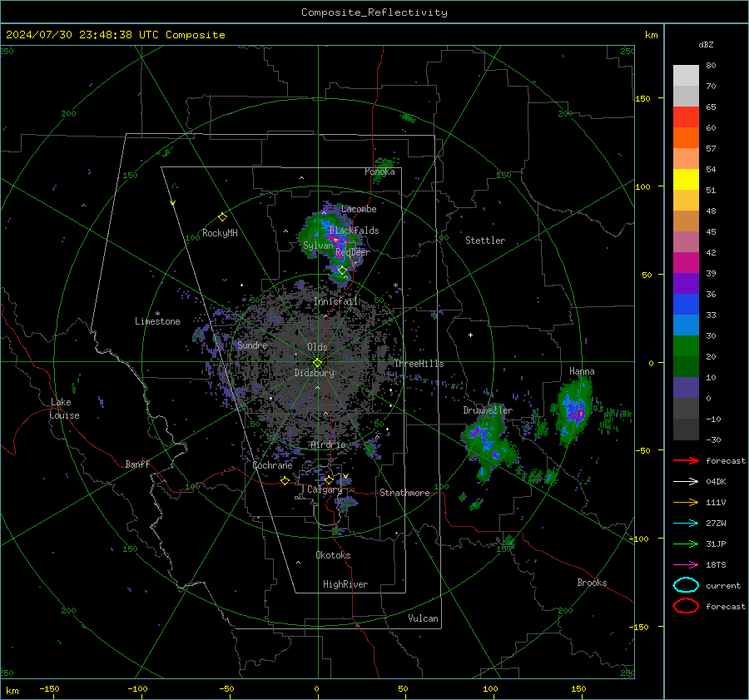This screenshot has width=749, height=700.
Task: Select the orange 60 dBZ color swatch
Action: 686,138
